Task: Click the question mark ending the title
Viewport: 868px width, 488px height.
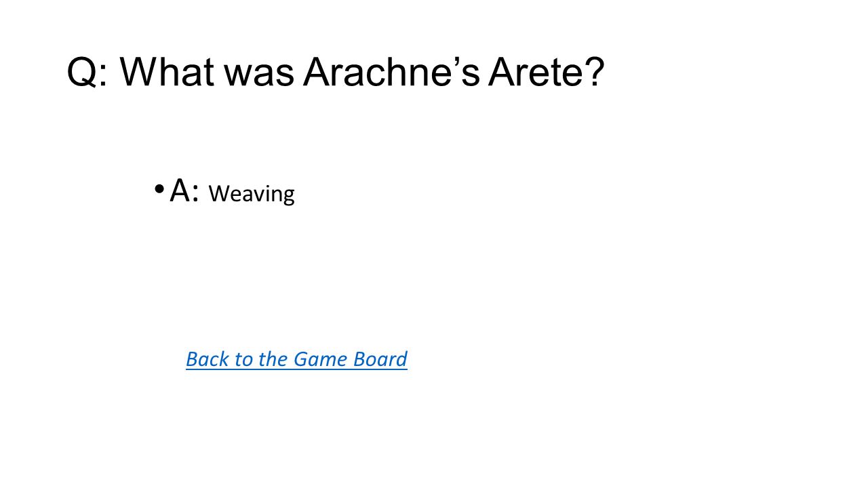Action: (x=593, y=73)
